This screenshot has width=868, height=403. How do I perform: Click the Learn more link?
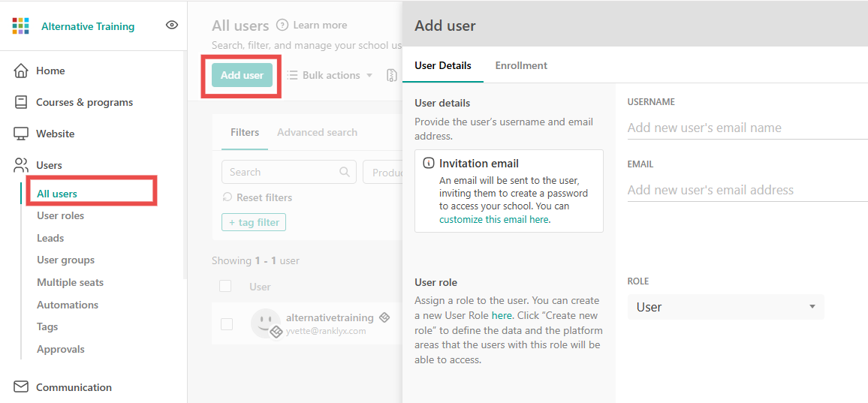320,25
